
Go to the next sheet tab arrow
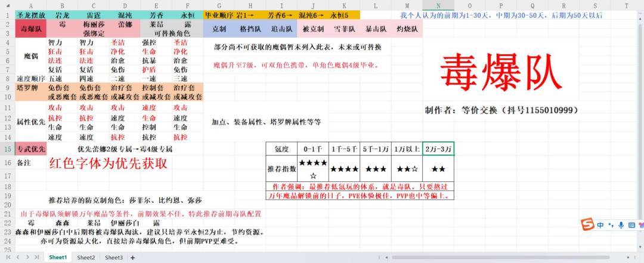point(27,257)
